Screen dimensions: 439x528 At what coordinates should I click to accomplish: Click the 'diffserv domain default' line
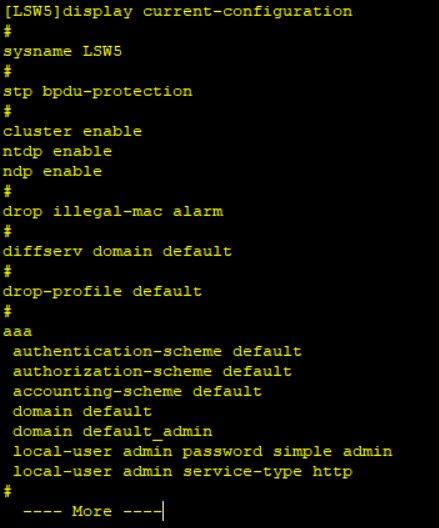[x=117, y=252]
